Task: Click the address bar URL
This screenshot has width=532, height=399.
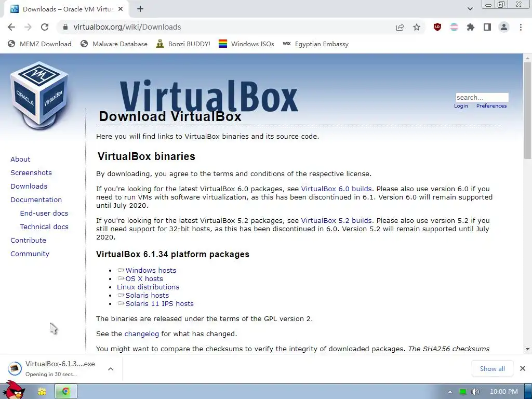Action: click(x=127, y=27)
